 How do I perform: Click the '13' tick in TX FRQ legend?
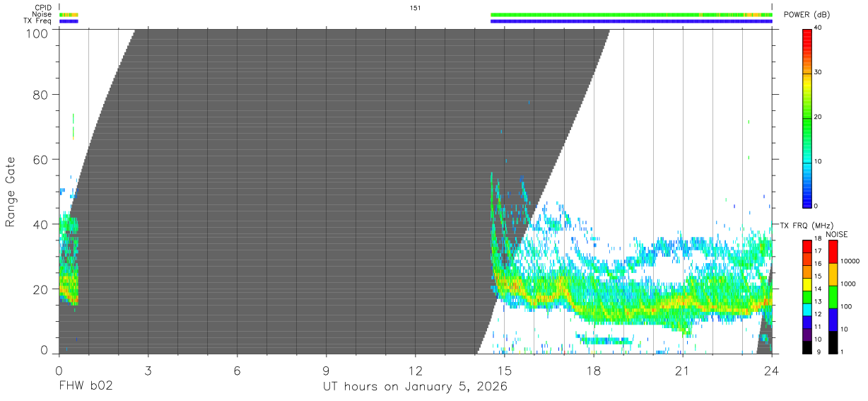(x=819, y=301)
